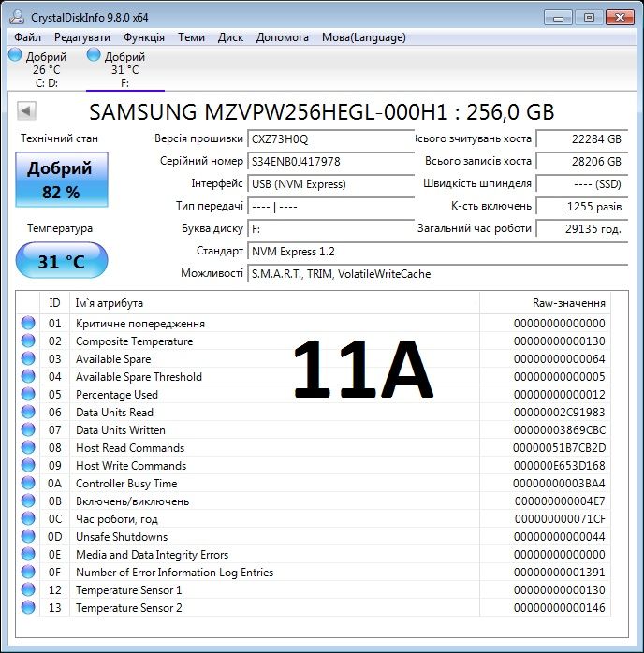Image resolution: width=644 pixels, height=653 pixels.
Task: Click raw value 0000003869CBC
Action: coord(560,429)
